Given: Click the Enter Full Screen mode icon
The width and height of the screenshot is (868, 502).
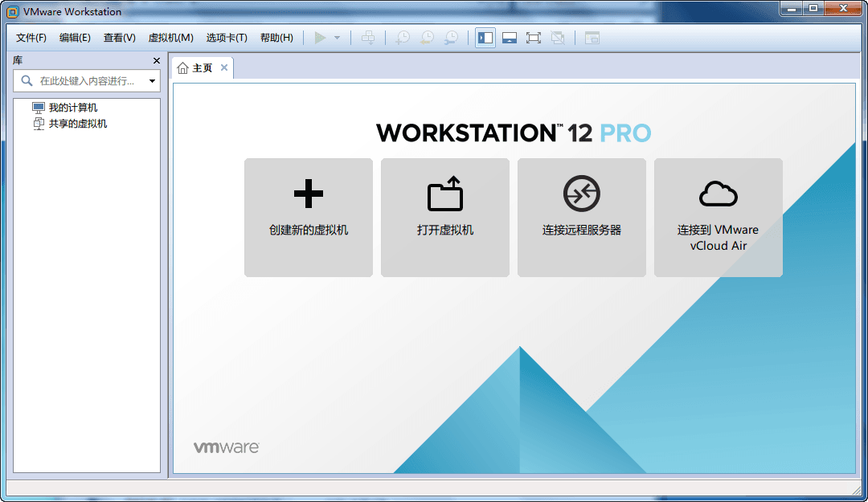Looking at the screenshot, I should 534,37.
